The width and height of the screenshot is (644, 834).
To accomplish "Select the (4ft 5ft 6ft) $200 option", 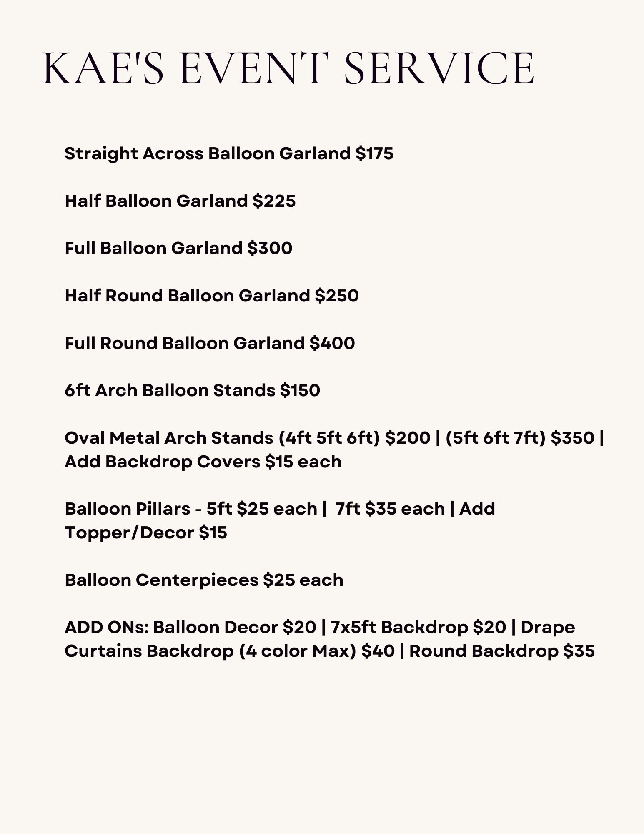I will click(354, 438).
